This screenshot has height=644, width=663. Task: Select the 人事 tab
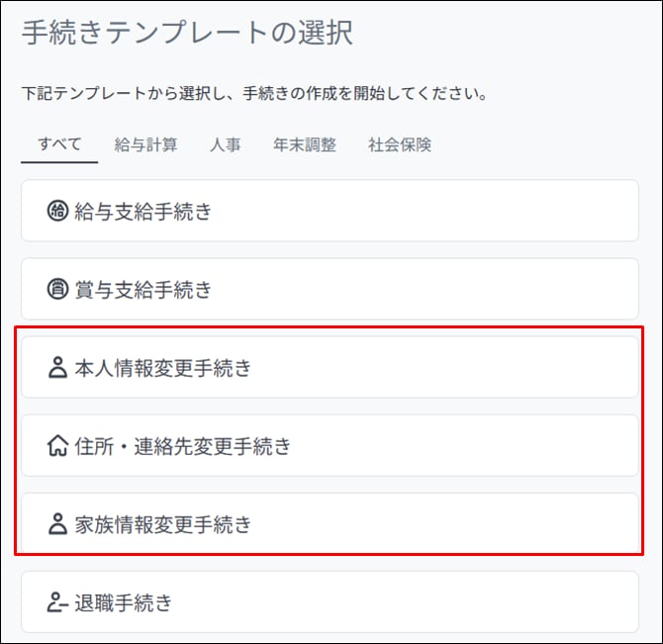click(226, 144)
